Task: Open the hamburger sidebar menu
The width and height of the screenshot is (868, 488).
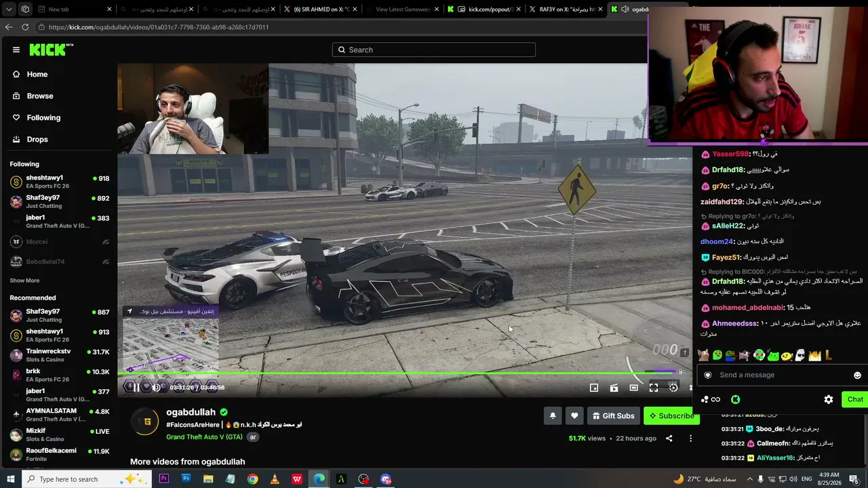Action: [16, 49]
